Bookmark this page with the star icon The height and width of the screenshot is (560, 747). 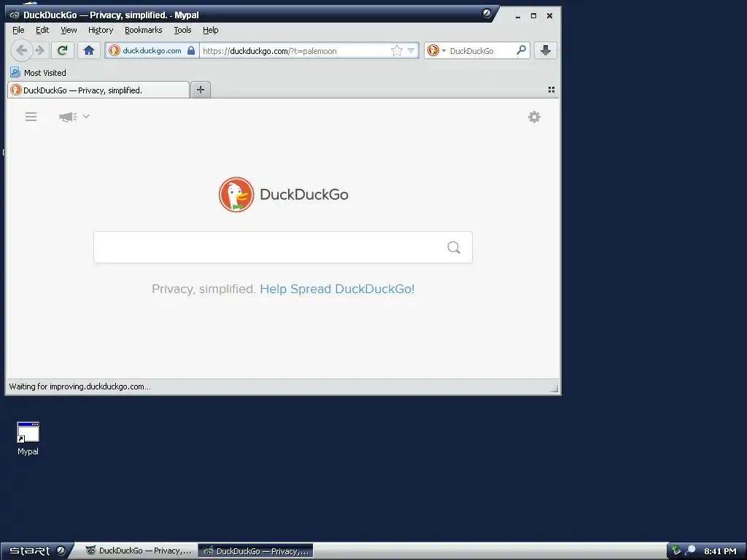coord(396,50)
